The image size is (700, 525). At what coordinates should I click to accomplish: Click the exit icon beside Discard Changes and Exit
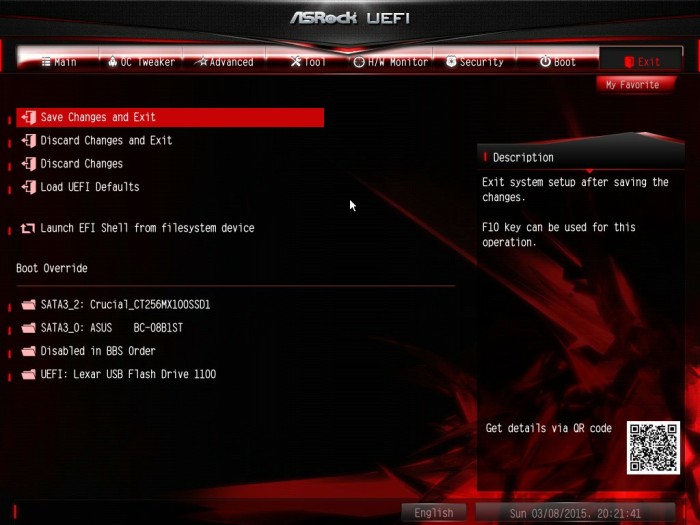pos(29,141)
